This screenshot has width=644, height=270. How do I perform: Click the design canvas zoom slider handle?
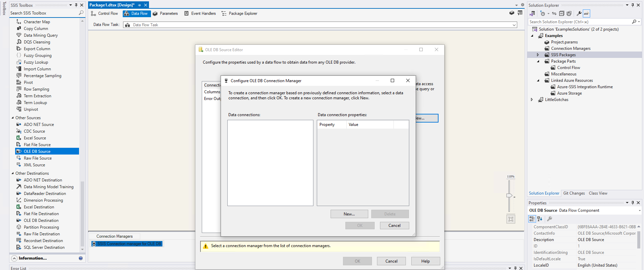(x=509, y=195)
